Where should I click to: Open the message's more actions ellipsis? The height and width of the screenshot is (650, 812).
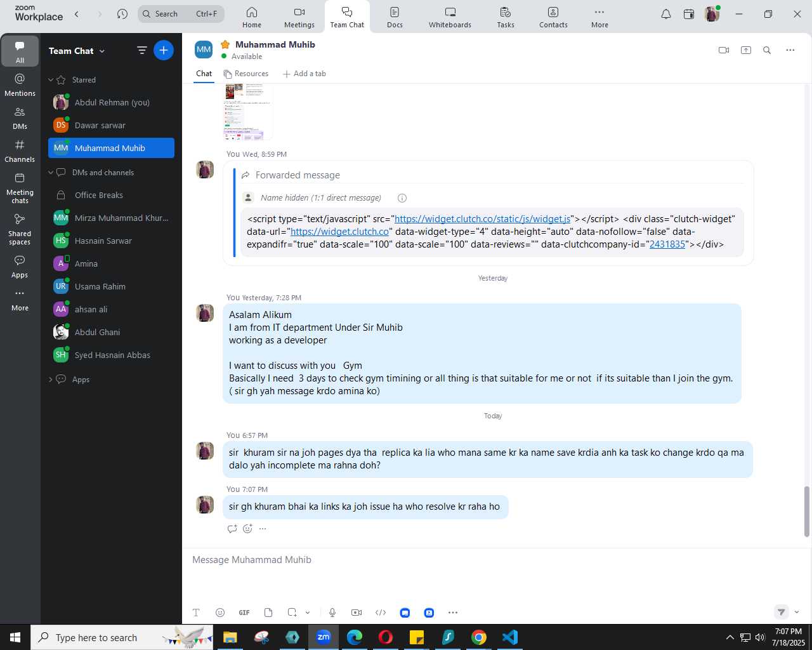point(263,529)
